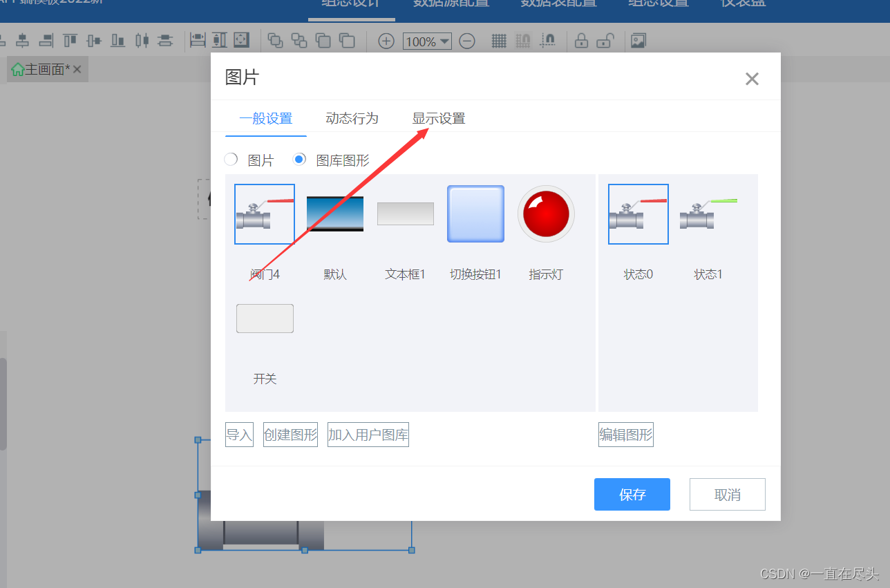Close the 主画面 tab

(x=76, y=69)
